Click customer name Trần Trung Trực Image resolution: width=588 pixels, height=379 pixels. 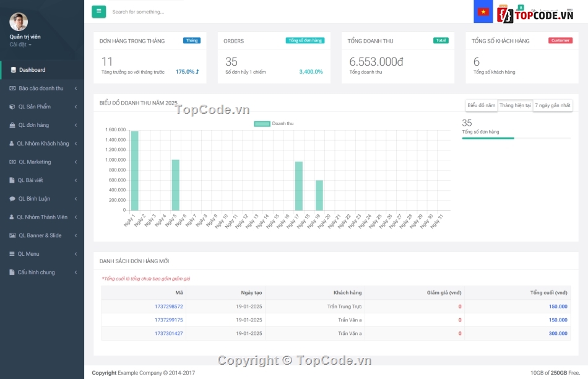344,307
